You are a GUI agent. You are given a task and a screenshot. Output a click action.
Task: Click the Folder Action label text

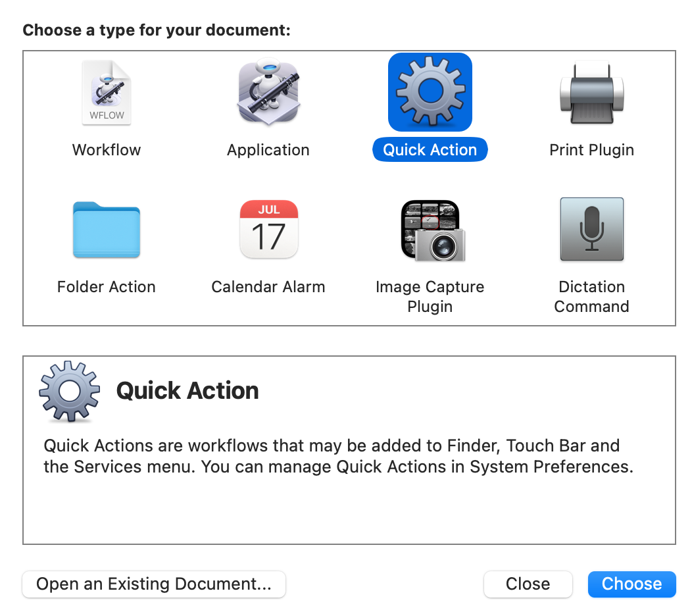point(106,286)
